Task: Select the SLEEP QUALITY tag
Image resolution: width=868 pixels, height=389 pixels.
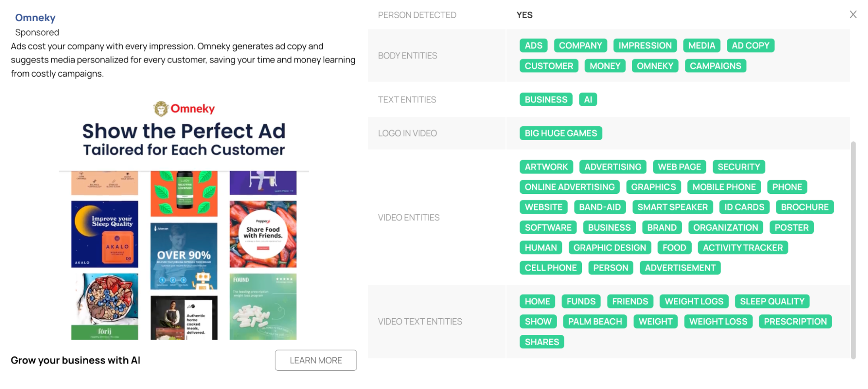Action: click(x=772, y=301)
